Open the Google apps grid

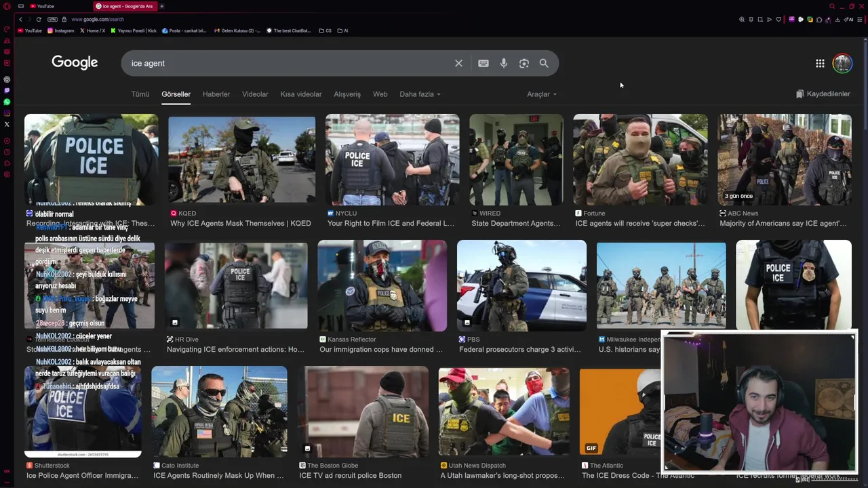point(820,63)
